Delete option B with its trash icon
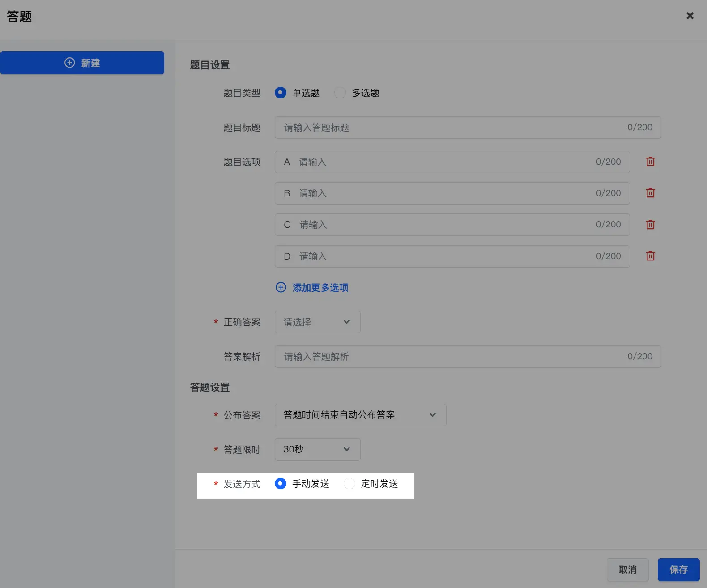Image resolution: width=707 pixels, height=588 pixels. (650, 193)
